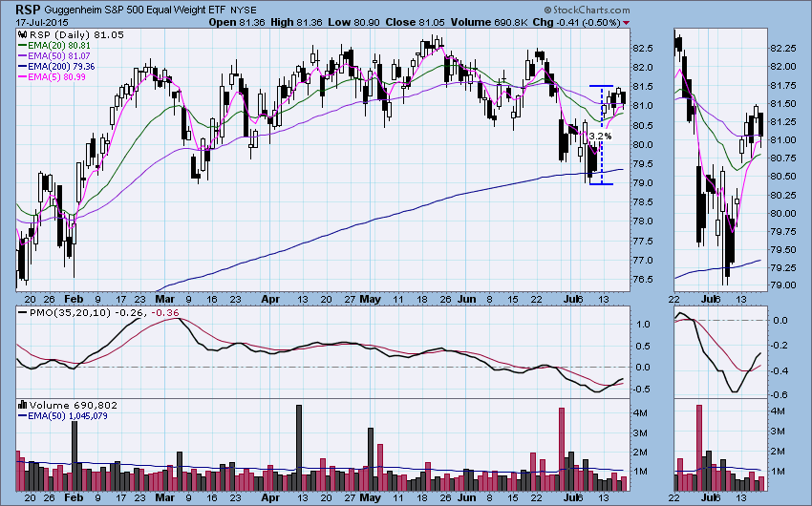The height and width of the screenshot is (506, 812).
Task: Click the red -0.36 PMO signal value
Action: 166,312
